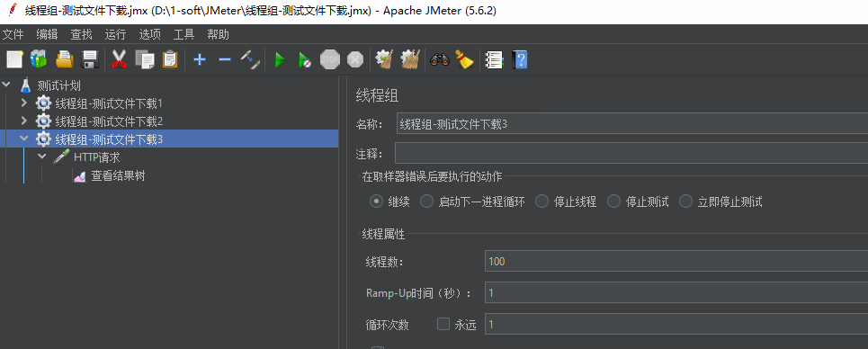Click the 名称 input field

[632, 124]
